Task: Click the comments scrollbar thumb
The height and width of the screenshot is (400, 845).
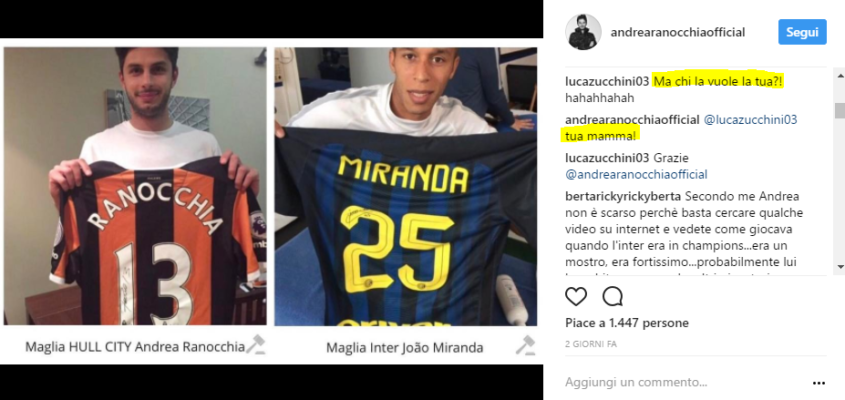Action: [x=840, y=111]
